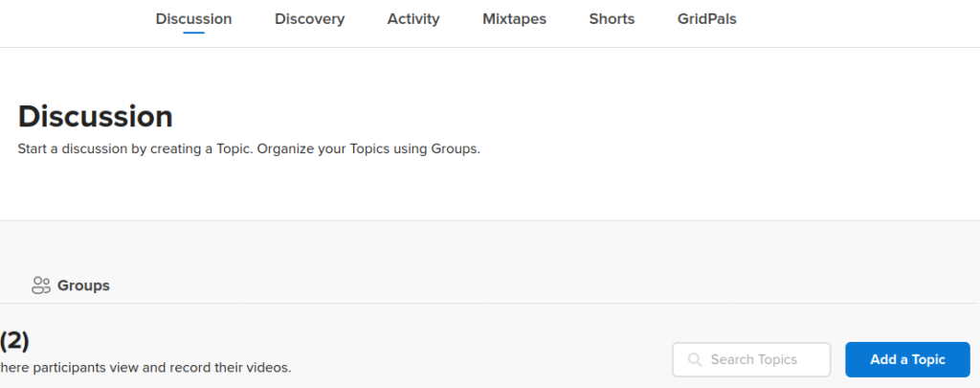Click the 'participants view and record' subtitle
Image resolution: width=980 pixels, height=388 pixels.
[x=145, y=368]
